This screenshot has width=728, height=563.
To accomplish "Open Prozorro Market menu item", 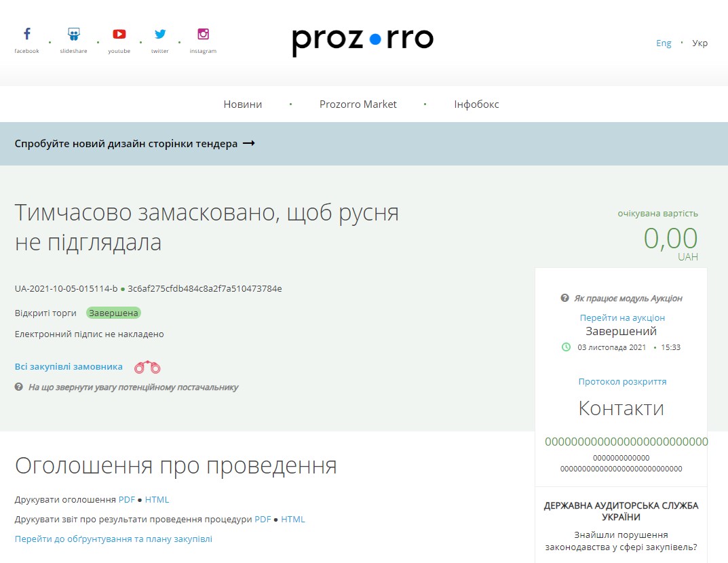I will [x=358, y=104].
